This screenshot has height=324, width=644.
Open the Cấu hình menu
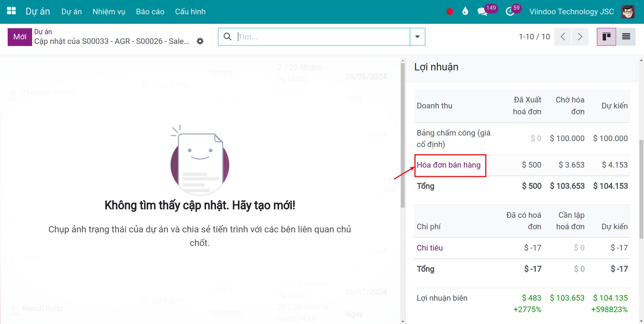tap(190, 11)
